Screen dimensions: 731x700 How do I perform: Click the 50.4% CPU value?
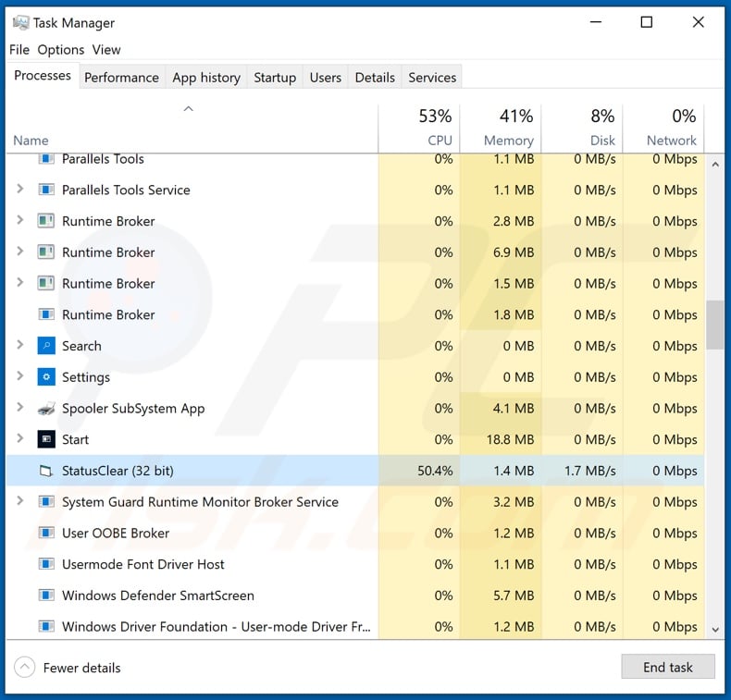pyautogui.click(x=435, y=471)
